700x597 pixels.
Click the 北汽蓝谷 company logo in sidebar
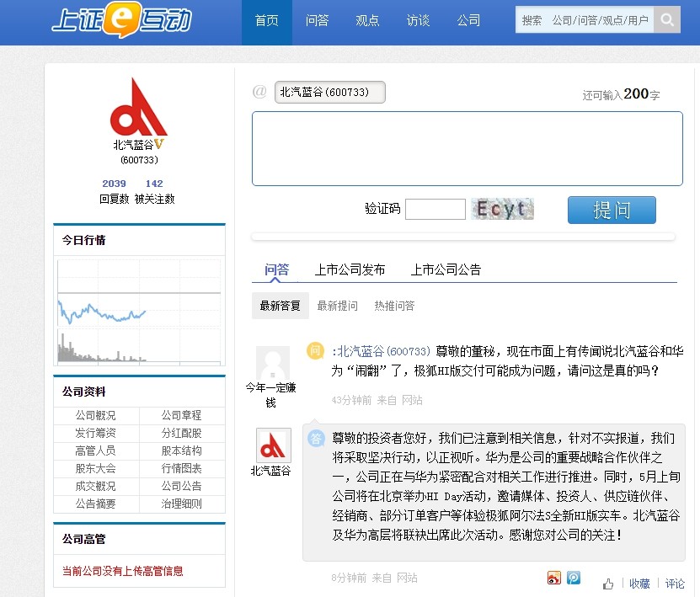[139, 107]
